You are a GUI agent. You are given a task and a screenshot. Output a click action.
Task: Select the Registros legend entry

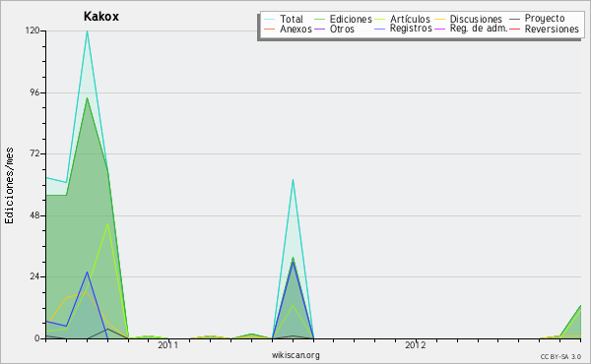pyautogui.click(x=411, y=29)
